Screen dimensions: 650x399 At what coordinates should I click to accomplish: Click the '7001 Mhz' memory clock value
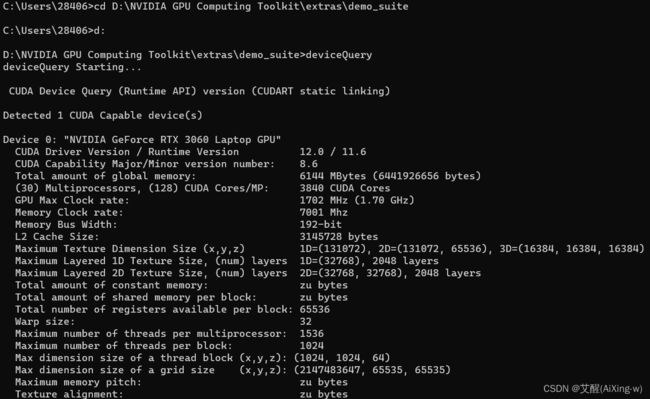click(324, 213)
